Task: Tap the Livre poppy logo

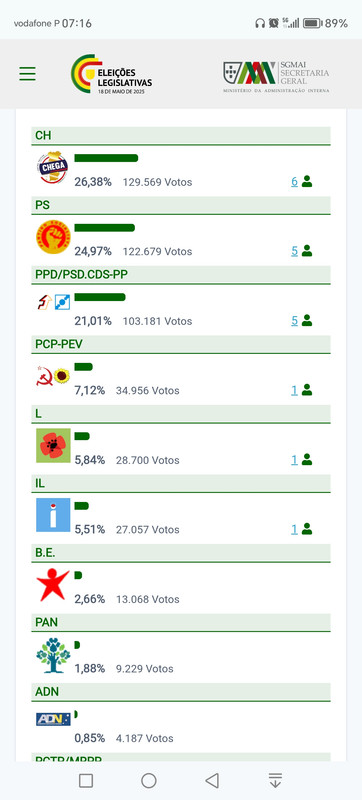Action: tap(53, 445)
